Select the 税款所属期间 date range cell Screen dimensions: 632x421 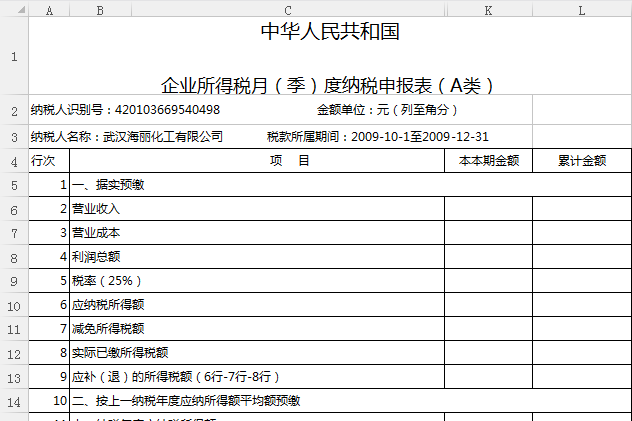[x=378, y=136]
